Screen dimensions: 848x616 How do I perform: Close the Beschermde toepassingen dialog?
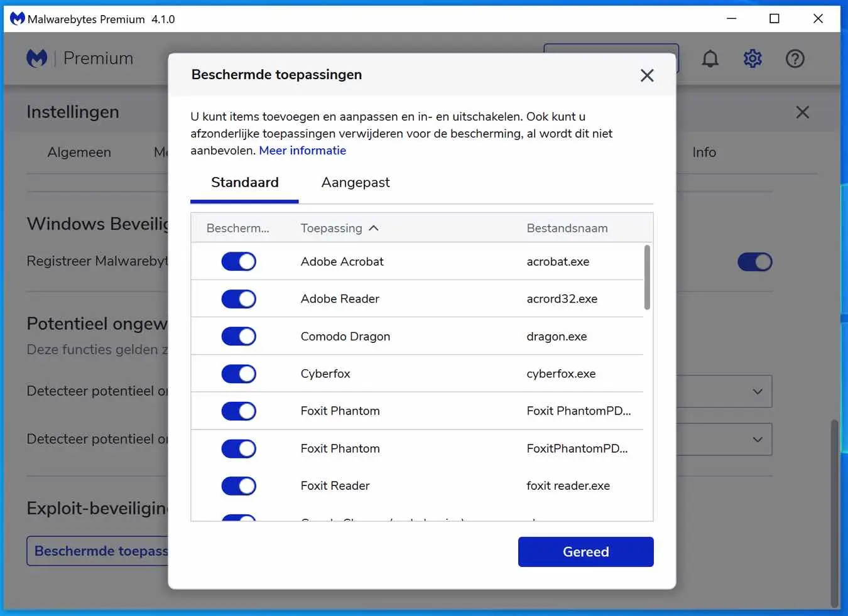point(647,75)
